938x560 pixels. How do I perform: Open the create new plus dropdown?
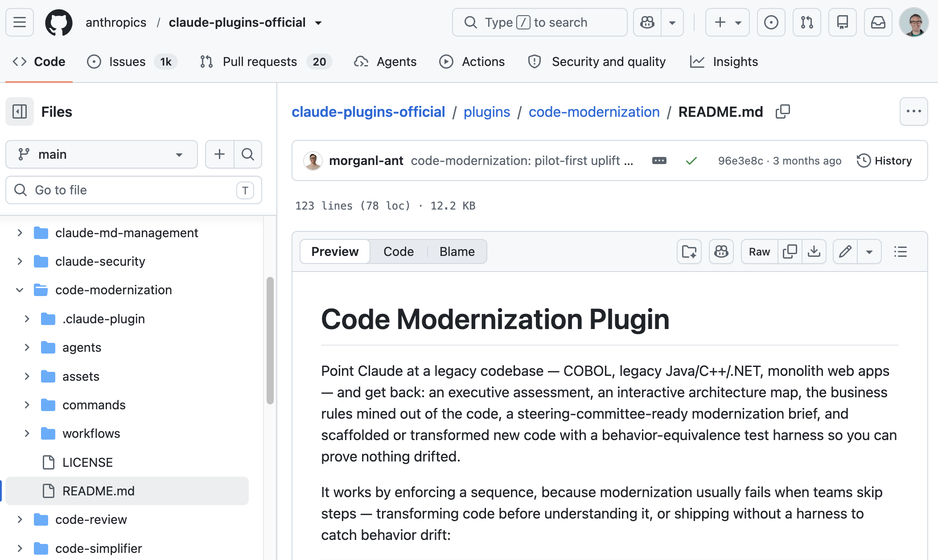point(728,22)
